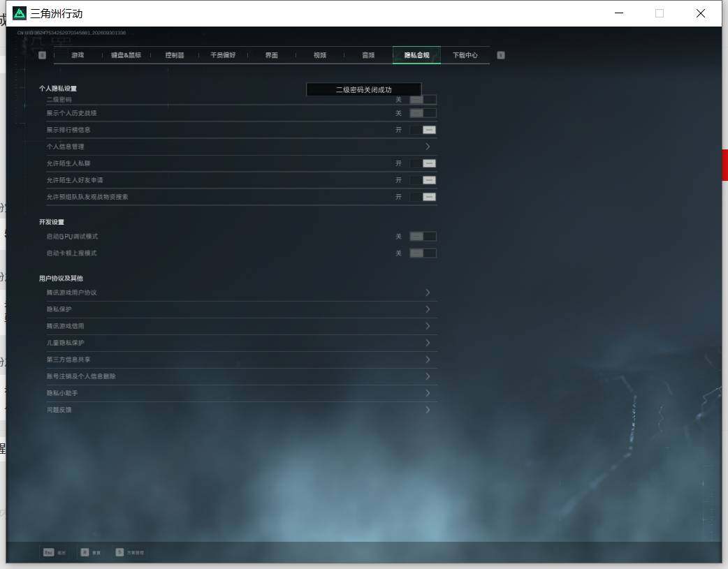Turn on the 启动卡顿上报模式 switch
The image size is (728, 569).
pyautogui.click(x=423, y=253)
